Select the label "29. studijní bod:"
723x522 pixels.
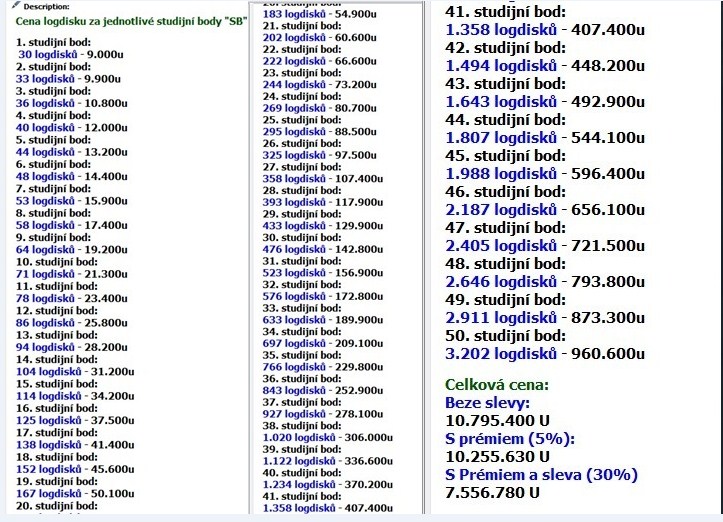click(302, 214)
